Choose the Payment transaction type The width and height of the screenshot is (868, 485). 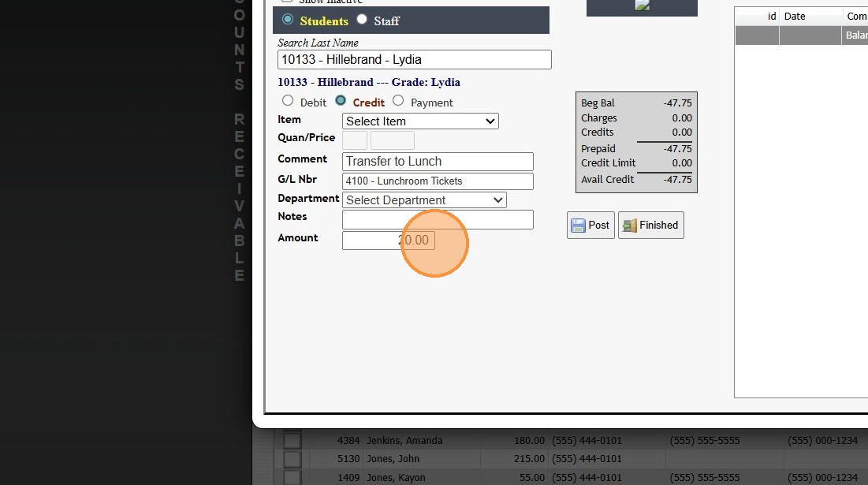click(398, 101)
